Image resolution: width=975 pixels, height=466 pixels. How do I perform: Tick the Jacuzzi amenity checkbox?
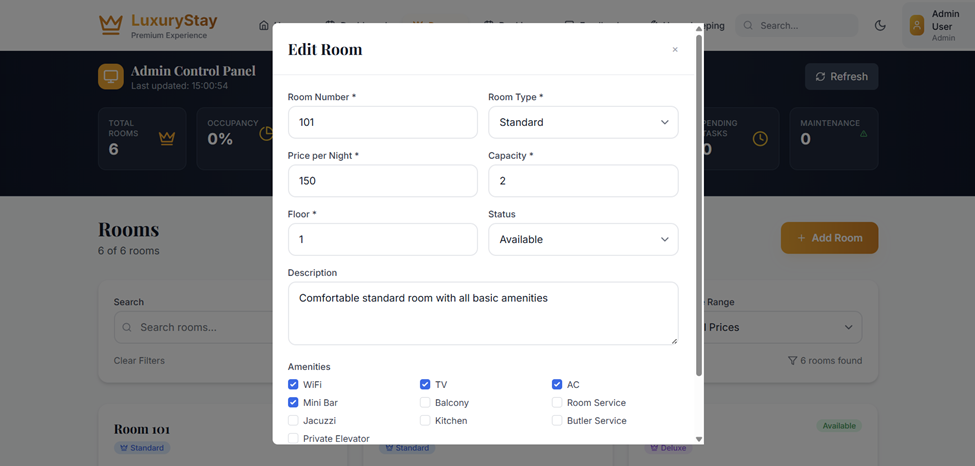tap(293, 421)
